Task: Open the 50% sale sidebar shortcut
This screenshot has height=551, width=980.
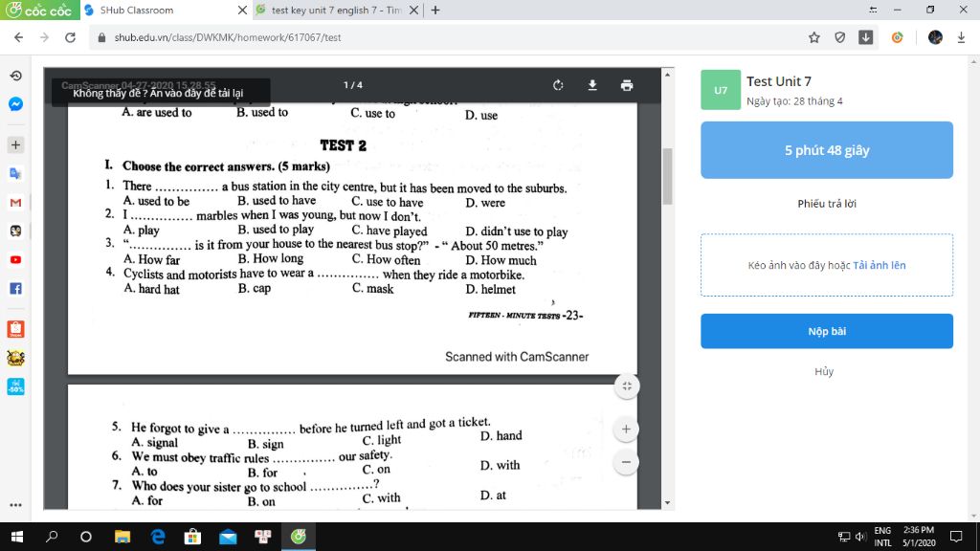Action: click(15, 386)
